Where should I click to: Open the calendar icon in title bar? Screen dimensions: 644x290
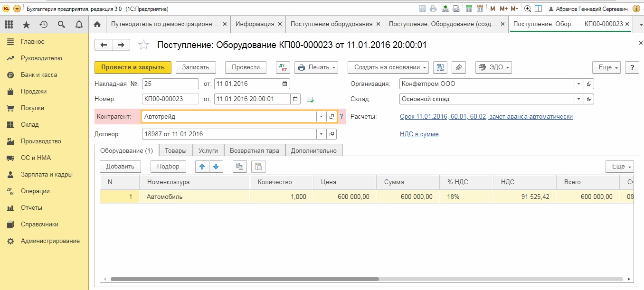480,9
